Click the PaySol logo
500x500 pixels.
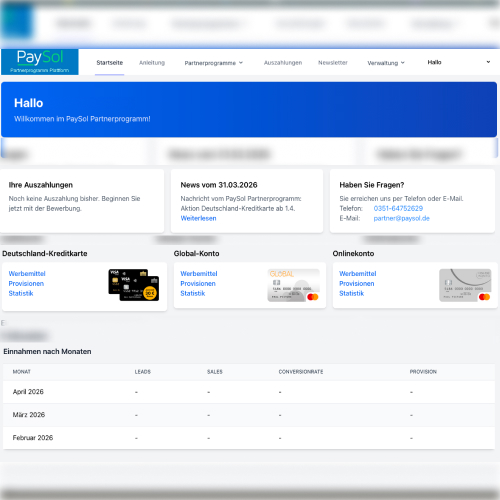tap(40, 62)
